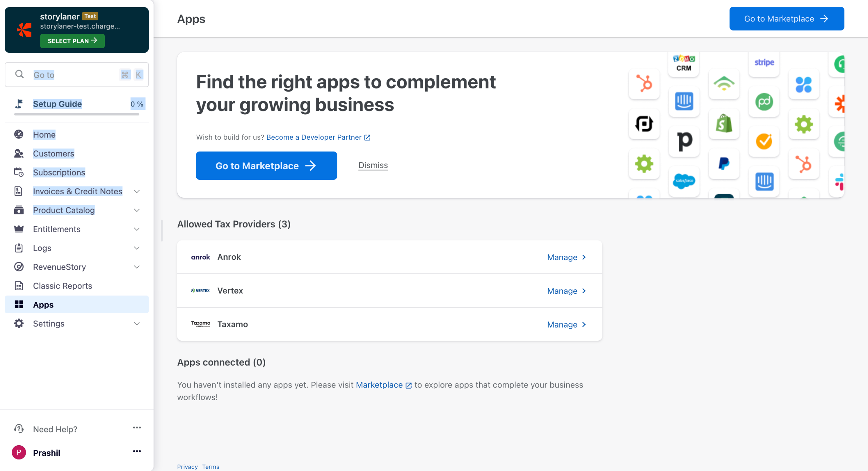Click the Chargebee logo in sidebar header

pyautogui.click(x=24, y=30)
